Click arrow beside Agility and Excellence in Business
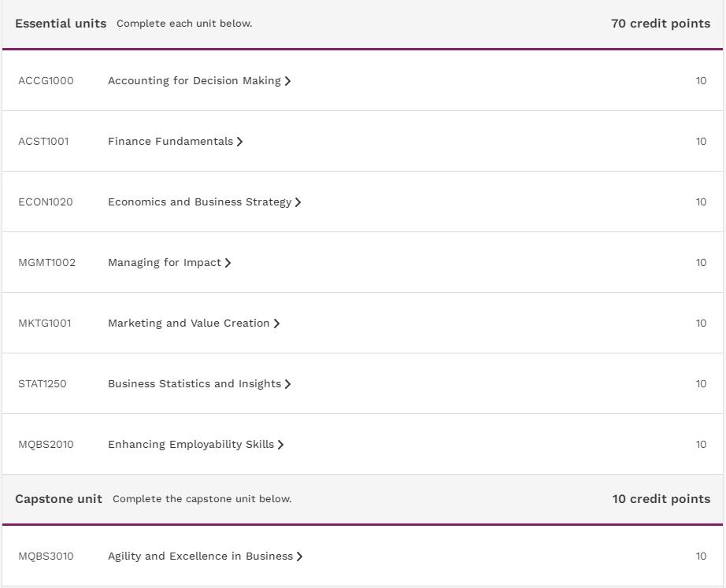Screen dimensions: 726x588 tap(299, 557)
